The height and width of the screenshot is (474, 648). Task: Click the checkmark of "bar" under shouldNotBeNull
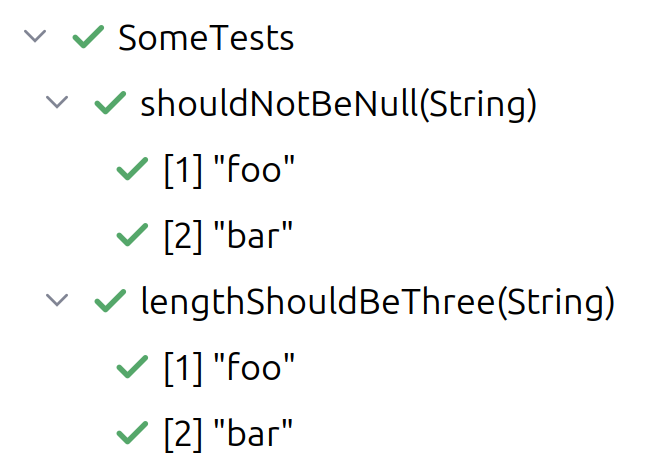click(x=132, y=236)
